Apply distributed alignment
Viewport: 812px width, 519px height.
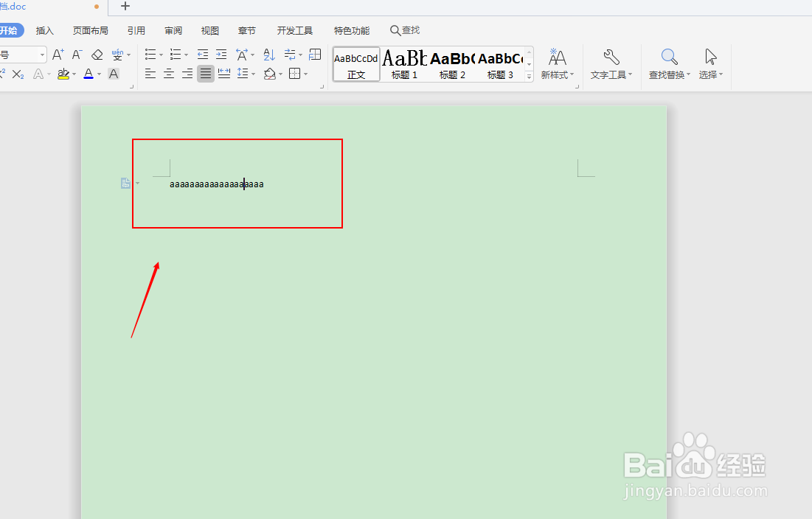pyautogui.click(x=224, y=74)
